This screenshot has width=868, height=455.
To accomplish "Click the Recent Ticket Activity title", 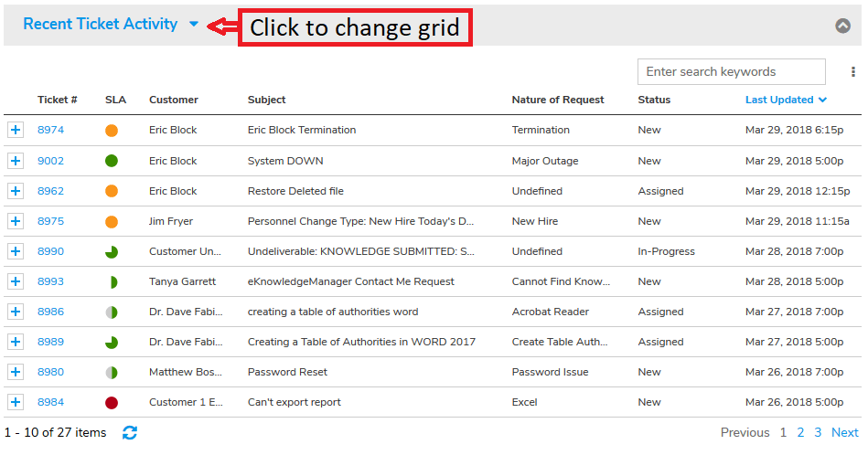I will click(101, 24).
